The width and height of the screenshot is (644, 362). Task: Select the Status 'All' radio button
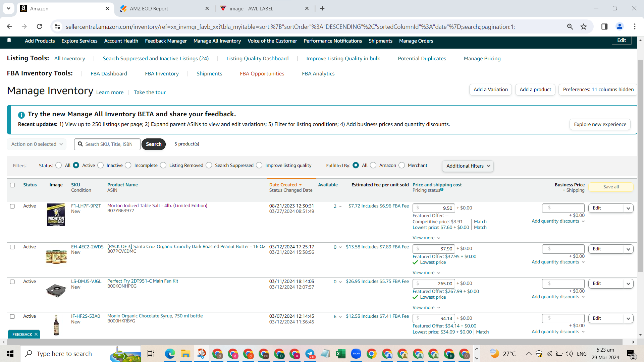pyautogui.click(x=59, y=165)
